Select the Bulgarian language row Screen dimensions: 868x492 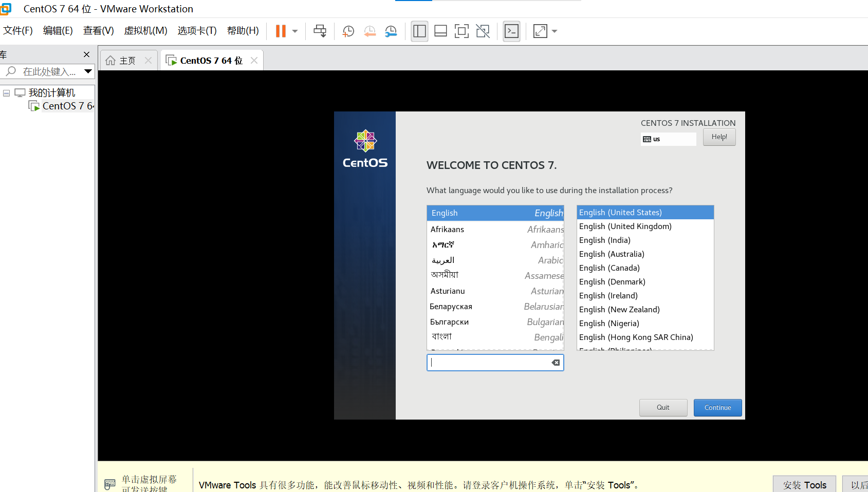[495, 322]
